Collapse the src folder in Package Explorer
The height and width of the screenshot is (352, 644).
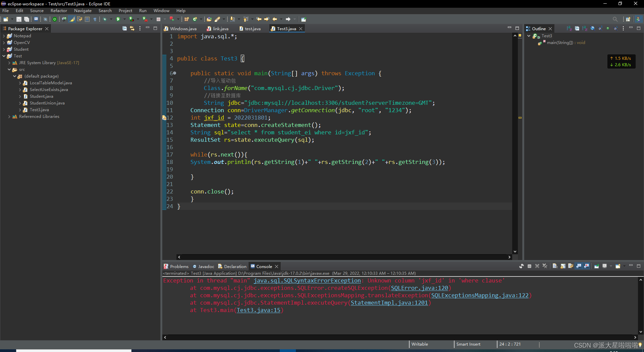tap(9, 70)
